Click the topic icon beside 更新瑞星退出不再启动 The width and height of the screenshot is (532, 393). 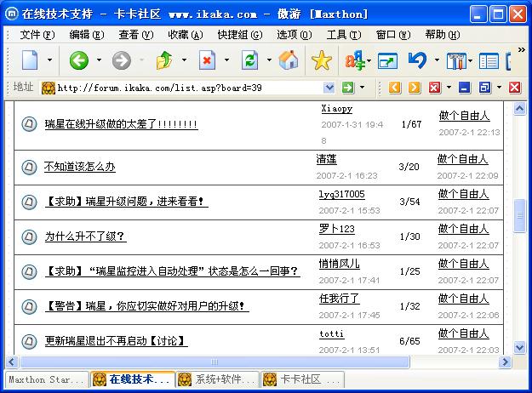point(29,341)
